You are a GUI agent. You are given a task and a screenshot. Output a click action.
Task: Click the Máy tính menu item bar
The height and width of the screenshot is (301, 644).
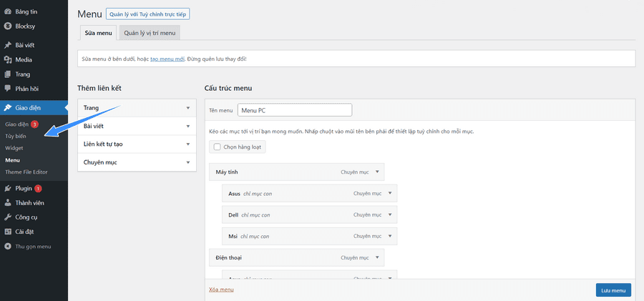(296, 172)
